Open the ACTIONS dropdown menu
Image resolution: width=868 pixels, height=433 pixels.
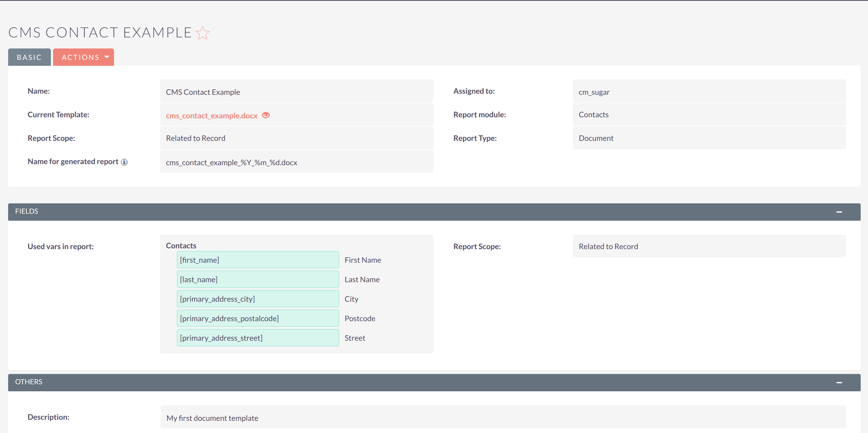(x=83, y=57)
